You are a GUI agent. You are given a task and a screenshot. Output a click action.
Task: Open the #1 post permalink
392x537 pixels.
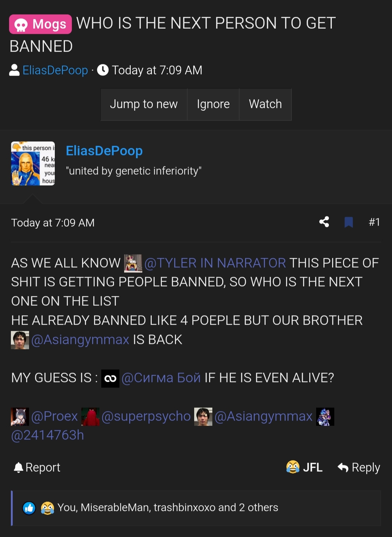tap(374, 222)
